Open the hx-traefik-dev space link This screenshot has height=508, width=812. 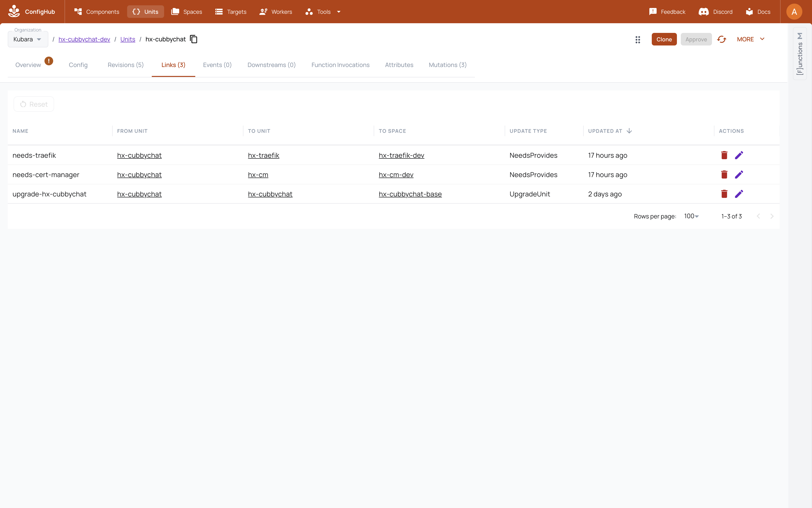pyautogui.click(x=401, y=155)
